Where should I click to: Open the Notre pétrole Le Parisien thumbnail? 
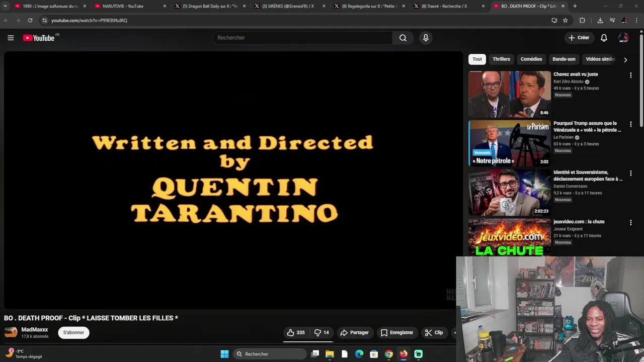[510, 143]
